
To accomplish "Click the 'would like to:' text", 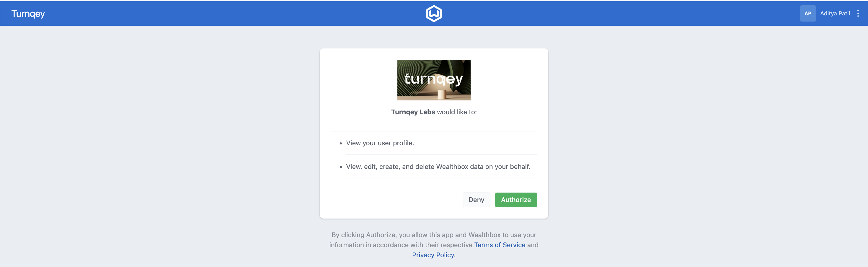I will [x=456, y=112].
